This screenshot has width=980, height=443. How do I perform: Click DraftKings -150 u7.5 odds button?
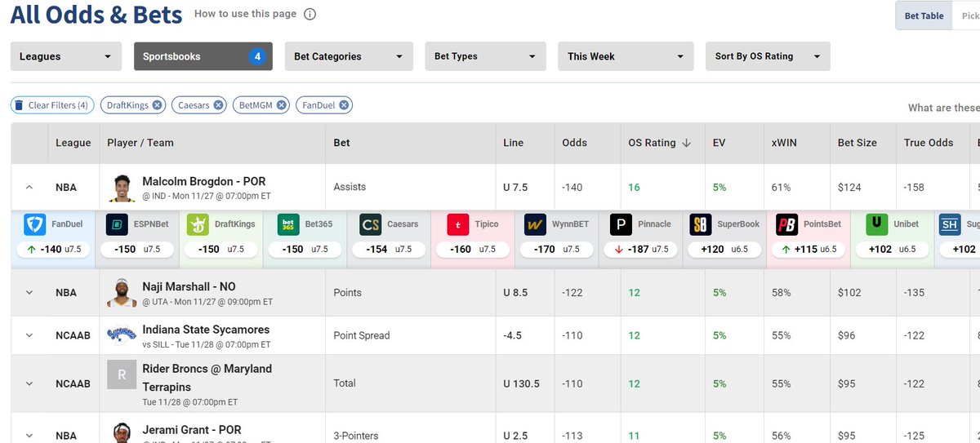point(221,249)
